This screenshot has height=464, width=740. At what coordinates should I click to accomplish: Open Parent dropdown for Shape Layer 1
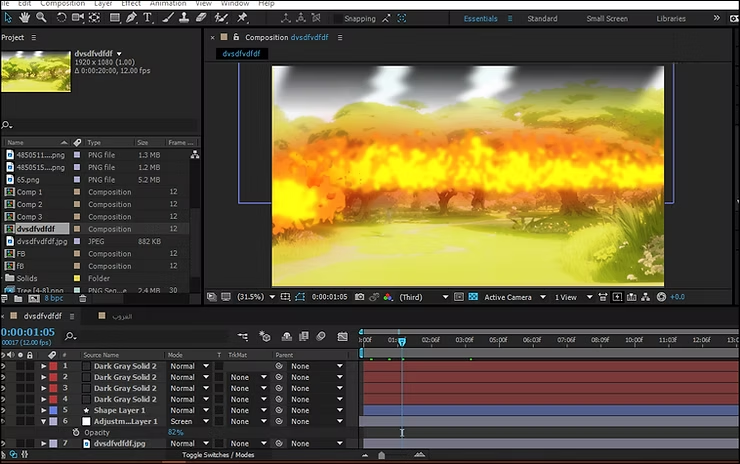[x=317, y=410]
